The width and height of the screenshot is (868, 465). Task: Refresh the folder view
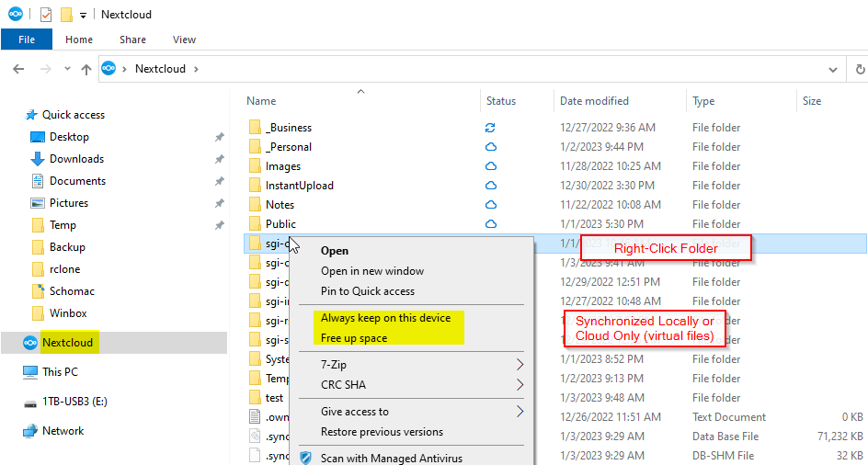[860, 69]
